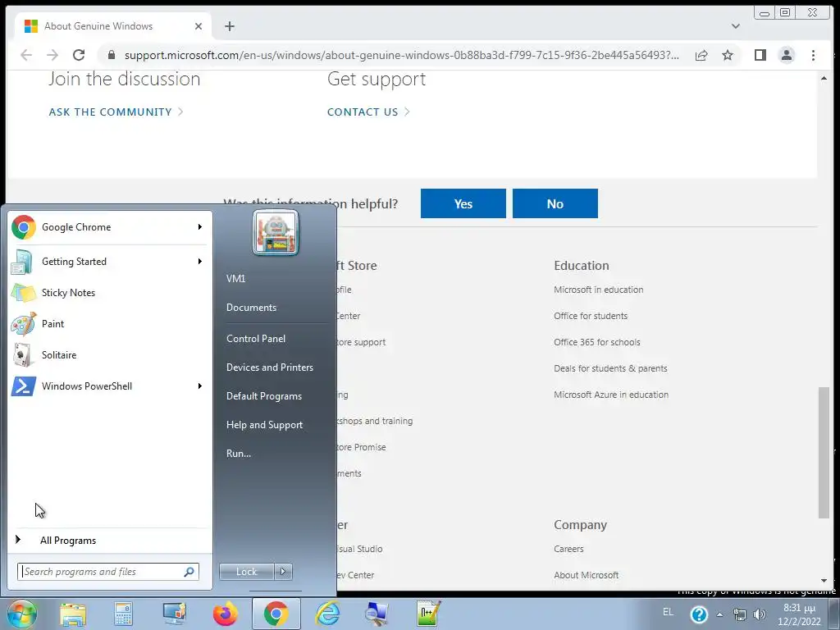840x630 pixels.
Task: Click the scrollbar down arrow
Action: 824,581
